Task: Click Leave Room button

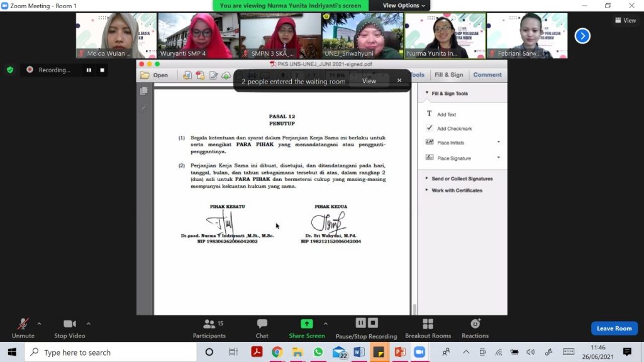Action: (614, 328)
